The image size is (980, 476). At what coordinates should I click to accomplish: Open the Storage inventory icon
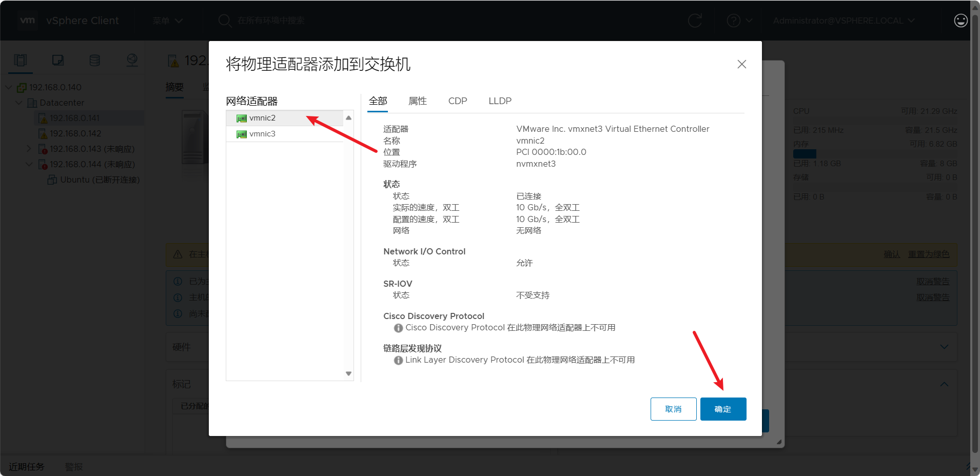click(95, 61)
